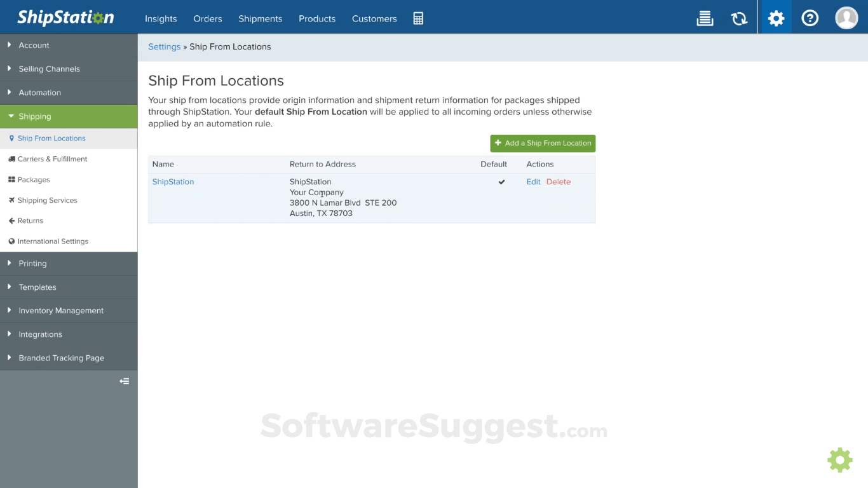Viewport: 868px width, 488px height.
Task: Open the Orders tab
Action: (x=208, y=18)
